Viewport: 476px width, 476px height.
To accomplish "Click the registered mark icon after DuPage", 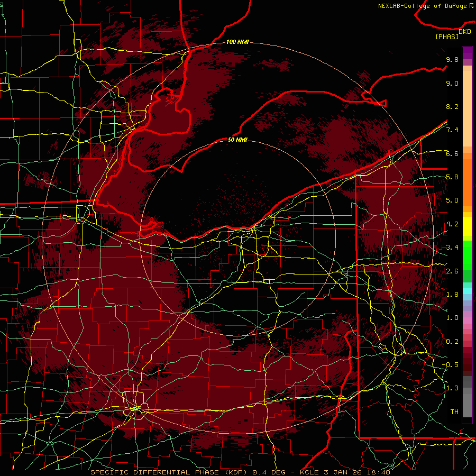I will pos(471,6).
